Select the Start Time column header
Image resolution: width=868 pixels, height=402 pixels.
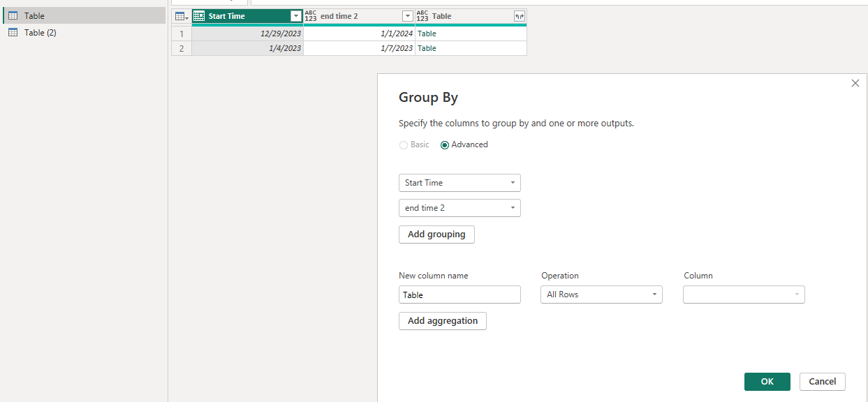(x=248, y=16)
